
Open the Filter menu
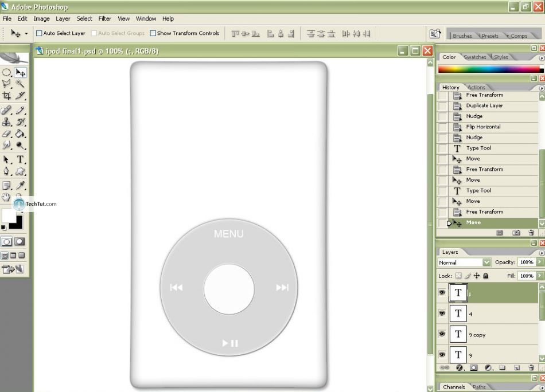coord(104,19)
